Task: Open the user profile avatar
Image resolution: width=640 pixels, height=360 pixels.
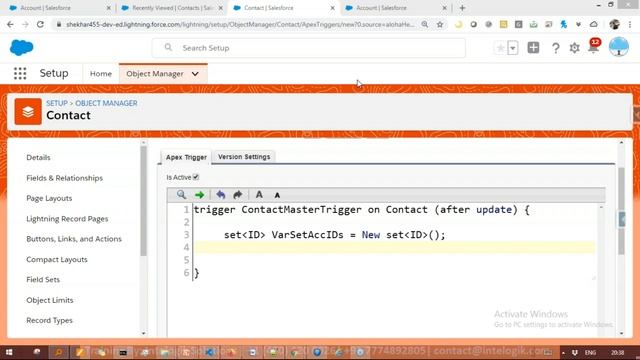Action: pos(619,47)
